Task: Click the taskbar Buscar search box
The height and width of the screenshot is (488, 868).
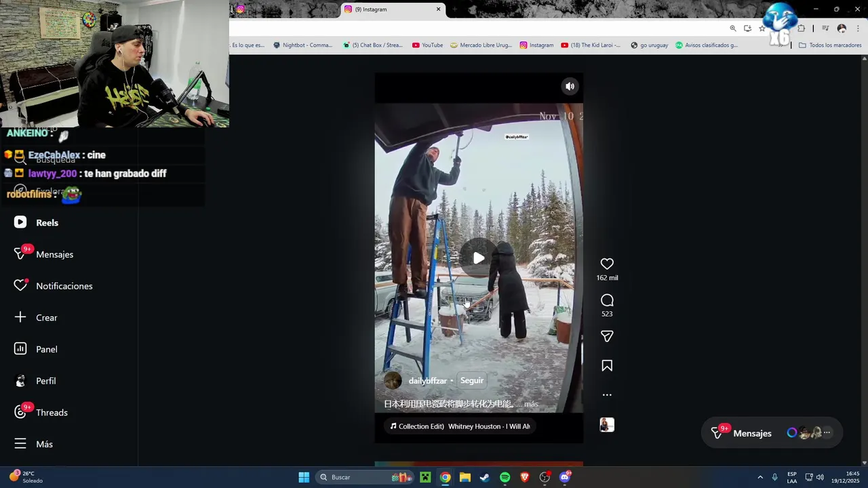Action: 365,477
